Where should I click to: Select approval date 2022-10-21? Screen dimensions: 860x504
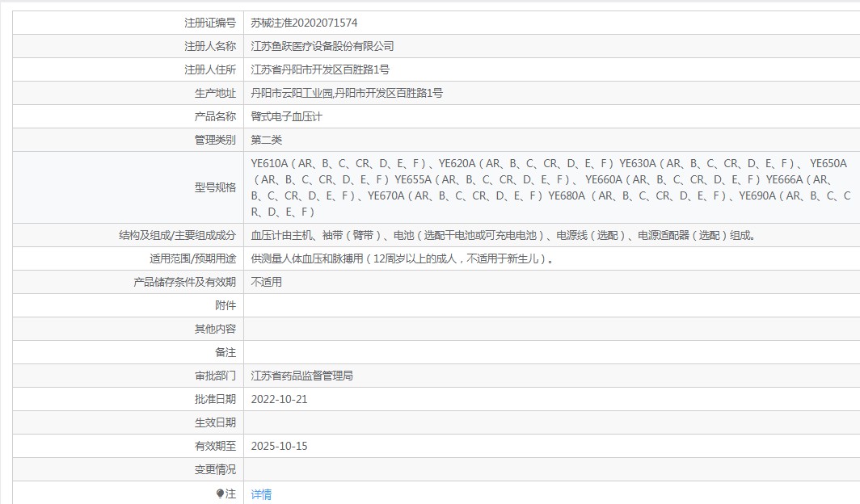[279, 399]
